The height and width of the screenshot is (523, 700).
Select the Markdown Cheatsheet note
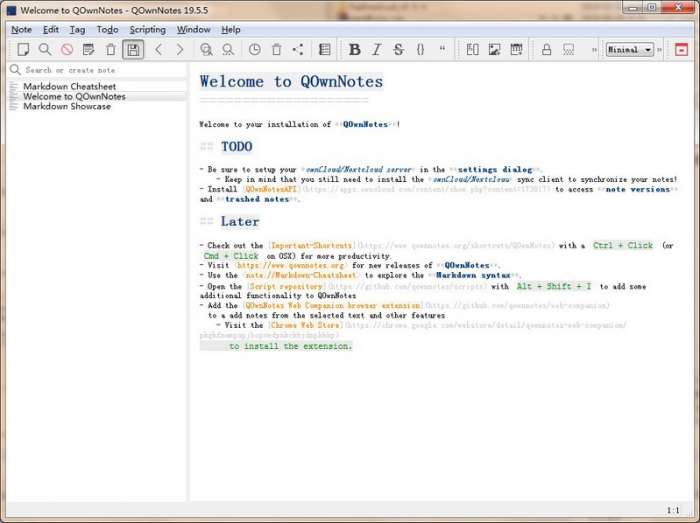69,87
